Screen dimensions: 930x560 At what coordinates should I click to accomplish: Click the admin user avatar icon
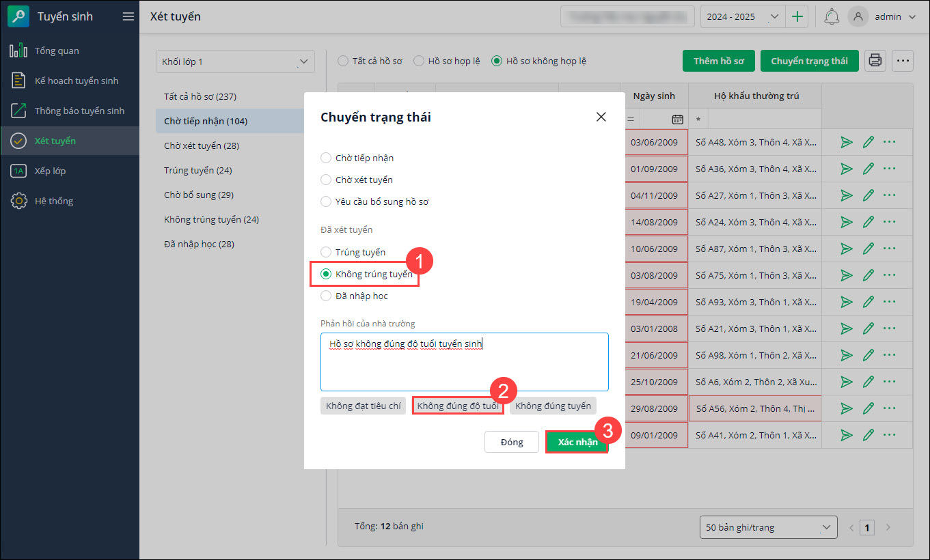[x=858, y=17]
